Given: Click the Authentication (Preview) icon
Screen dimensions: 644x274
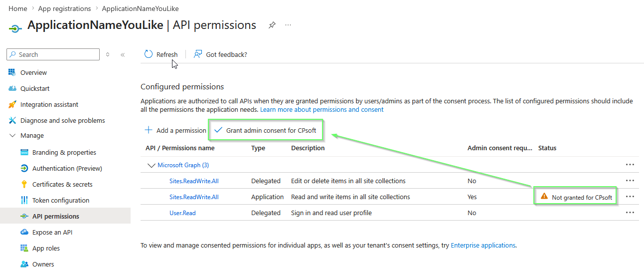Looking at the screenshot, I should (x=24, y=168).
